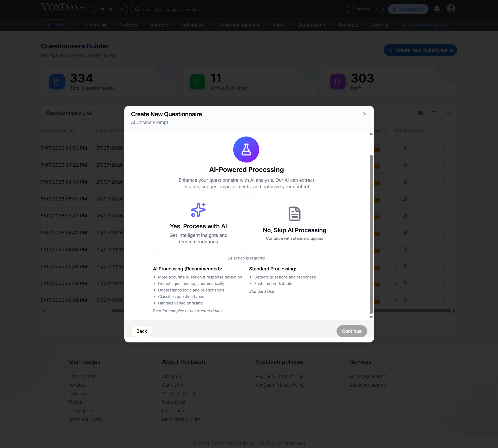Edit public access for 04:14 PM row
498x448 pixels.
click(405, 182)
